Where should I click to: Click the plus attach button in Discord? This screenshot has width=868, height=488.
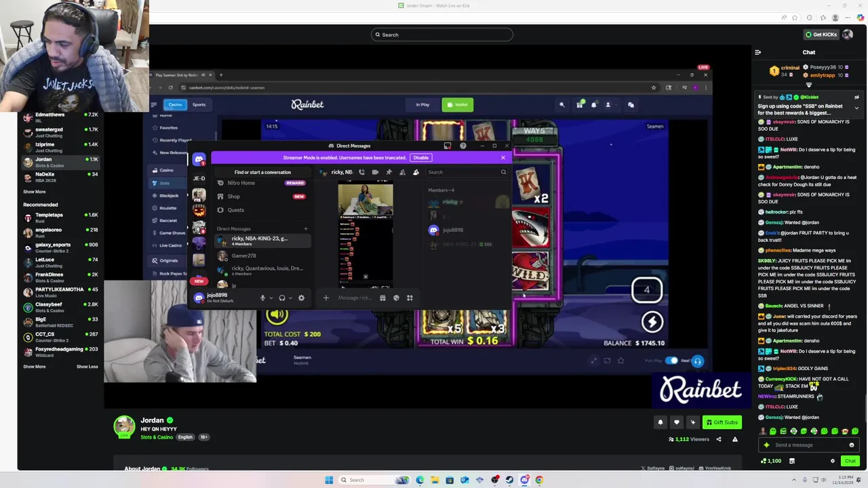click(325, 298)
